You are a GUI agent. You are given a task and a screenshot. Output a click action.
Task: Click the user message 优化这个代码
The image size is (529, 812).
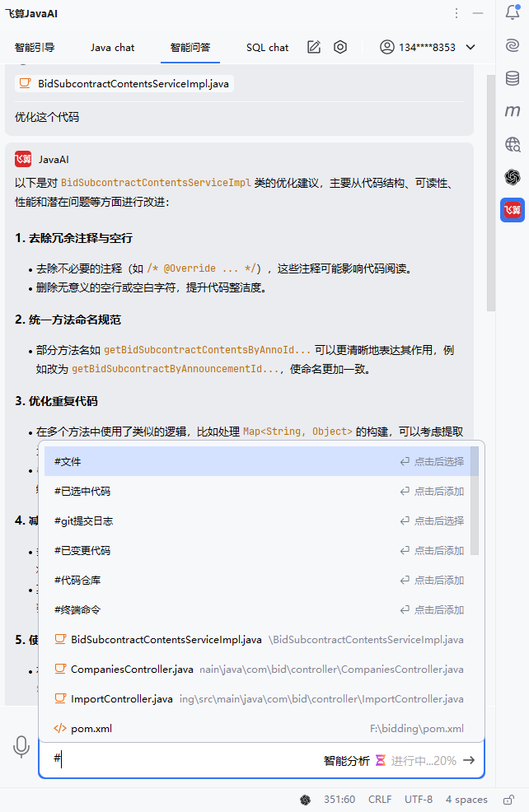click(x=47, y=117)
